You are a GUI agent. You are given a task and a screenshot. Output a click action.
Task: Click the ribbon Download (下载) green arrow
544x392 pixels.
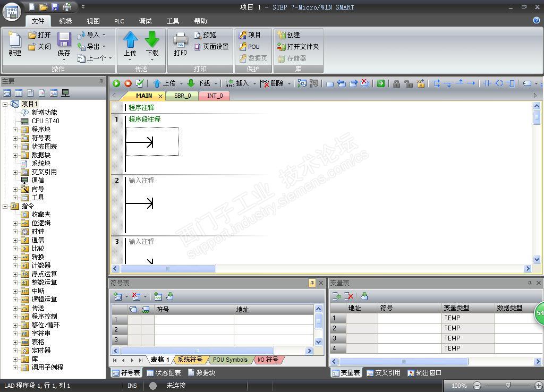152,39
